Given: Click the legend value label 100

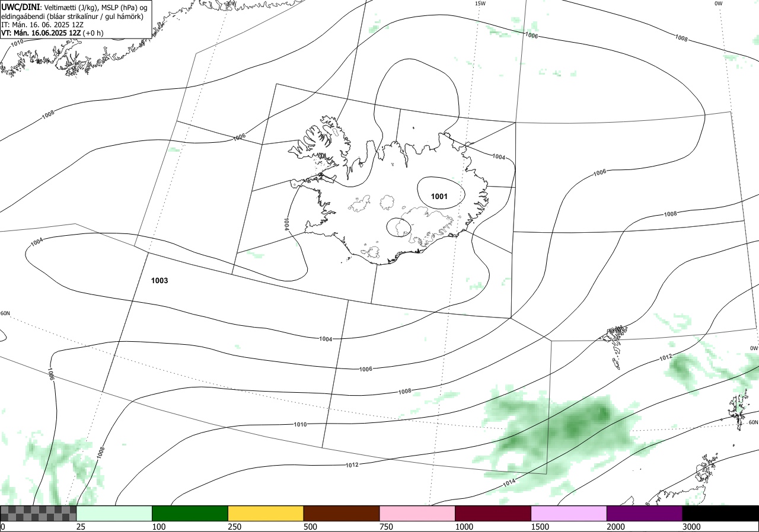Looking at the screenshot, I should point(159,527).
